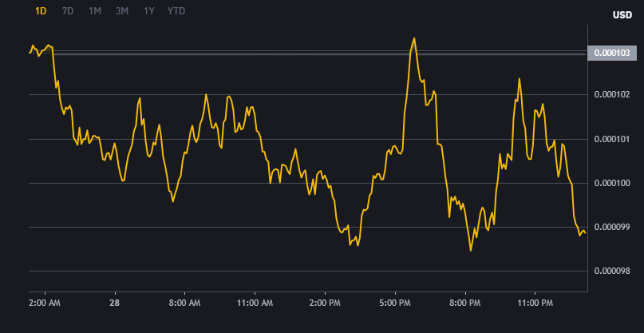Open the 3M time range
Image resolution: width=644 pixels, height=333 pixels.
pyautogui.click(x=122, y=11)
